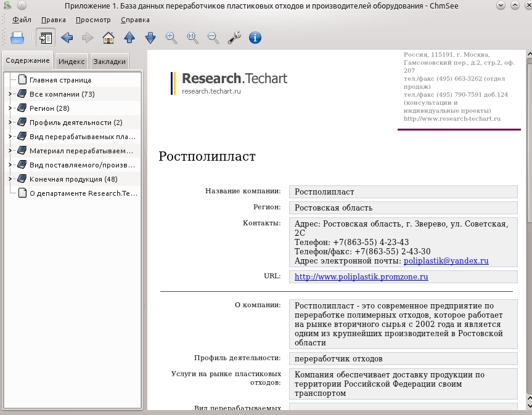Open the http://www.poliplastik.promzone.ru link
Screen dimensions: 532x415
click(x=361, y=277)
